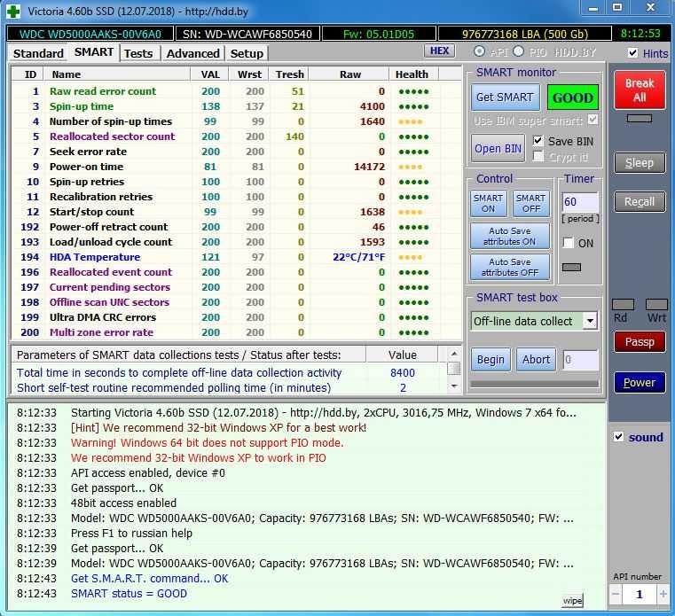Click the Wrt indicator box
The height and width of the screenshot is (616, 675).
656,305
